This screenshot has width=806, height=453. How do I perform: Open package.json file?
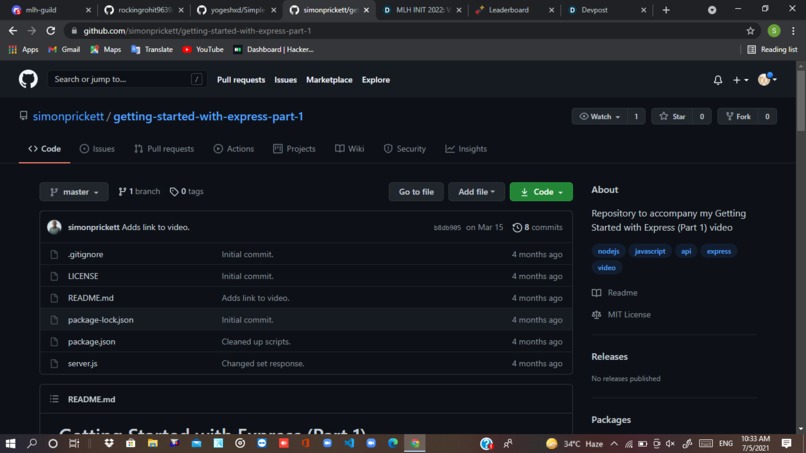pyautogui.click(x=91, y=341)
